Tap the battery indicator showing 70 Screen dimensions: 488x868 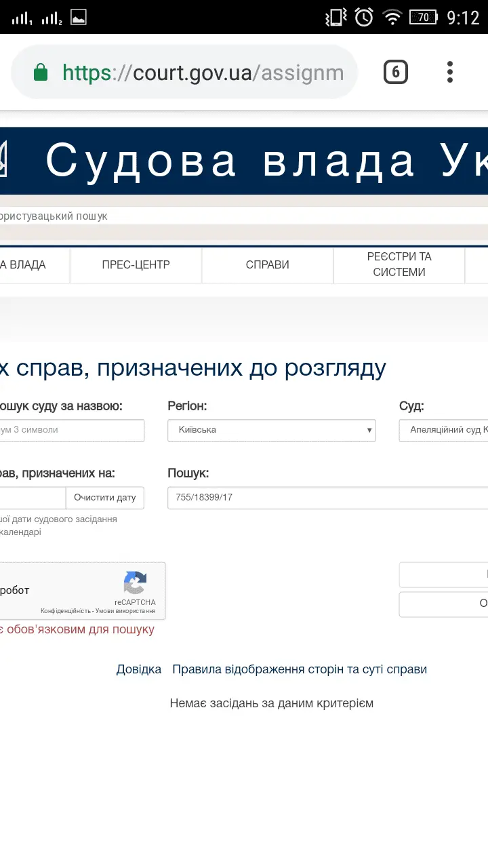pos(423,17)
